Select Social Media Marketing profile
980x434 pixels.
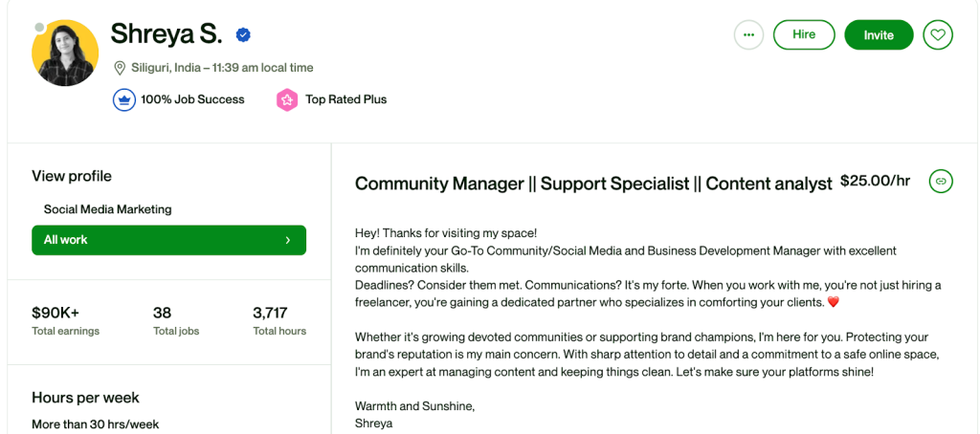tap(108, 209)
